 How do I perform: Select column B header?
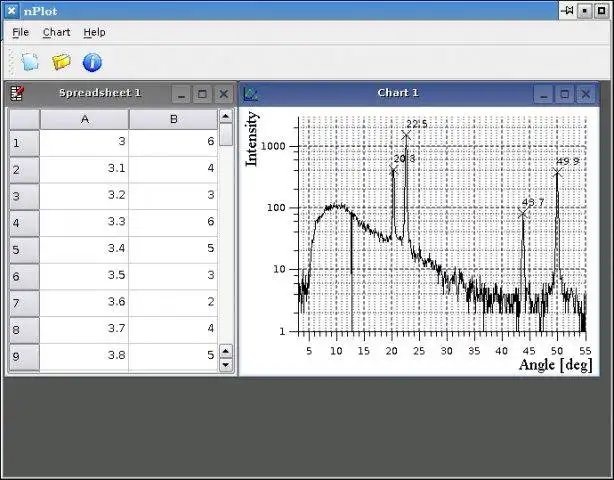(x=173, y=119)
